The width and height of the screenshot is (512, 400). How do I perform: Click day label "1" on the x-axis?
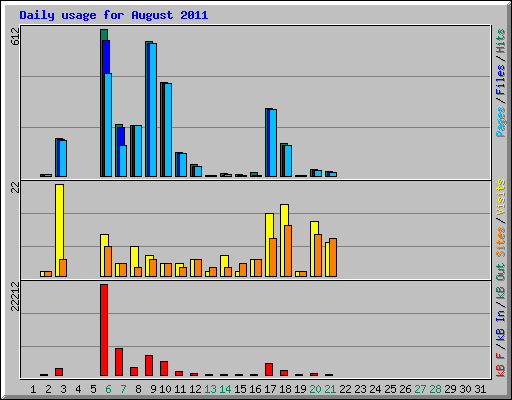tap(33, 389)
